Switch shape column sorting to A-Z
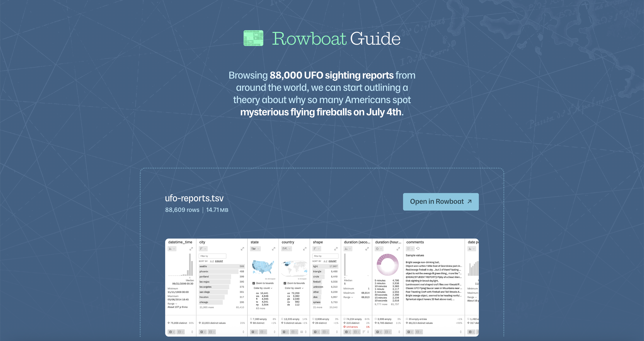Image resolution: width=644 pixels, height=341 pixels. pos(325,261)
